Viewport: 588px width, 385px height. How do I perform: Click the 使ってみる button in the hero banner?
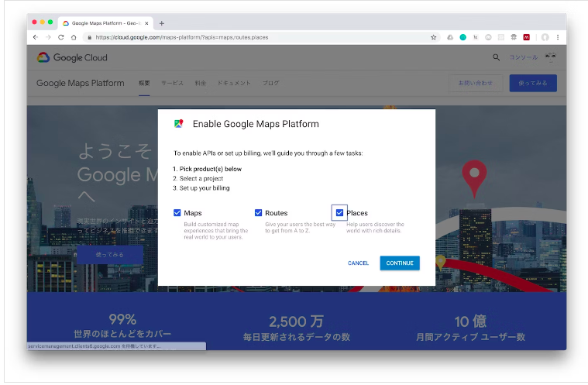pos(109,255)
